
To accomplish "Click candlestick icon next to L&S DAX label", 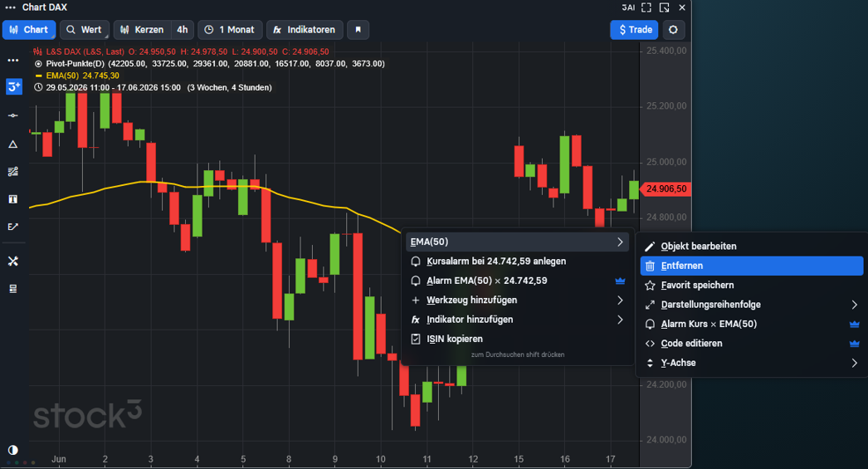I will 37,51.
